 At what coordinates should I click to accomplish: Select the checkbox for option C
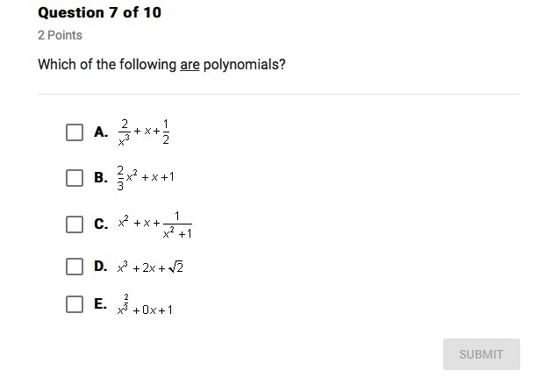coord(75,225)
